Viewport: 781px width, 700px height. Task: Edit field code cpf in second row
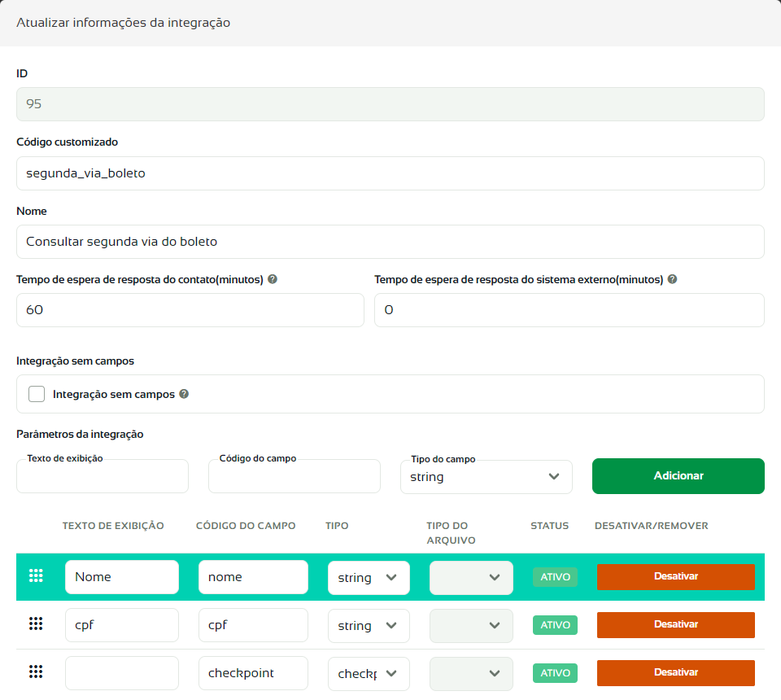pyautogui.click(x=254, y=625)
